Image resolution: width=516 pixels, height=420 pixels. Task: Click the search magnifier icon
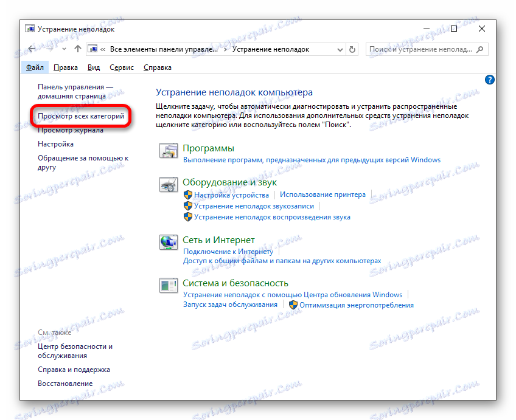[x=480, y=49]
